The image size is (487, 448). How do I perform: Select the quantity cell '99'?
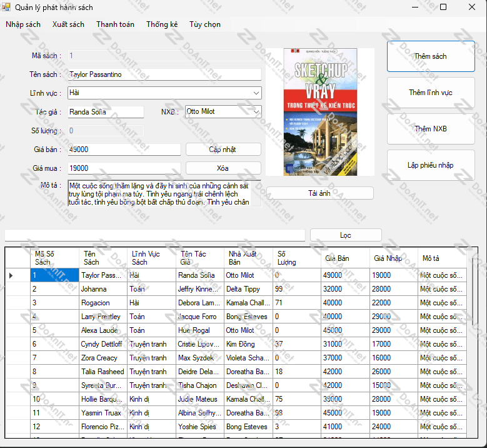pyautogui.click(x=296, y=289)
